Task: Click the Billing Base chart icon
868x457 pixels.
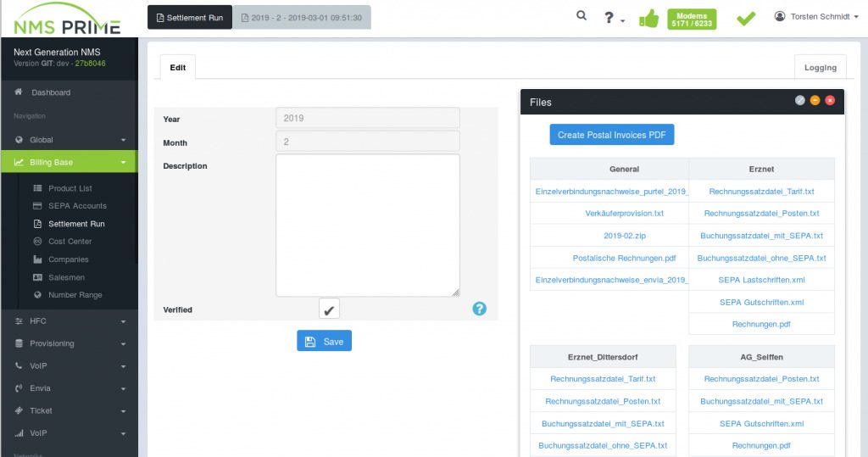Action: [19, 162]
